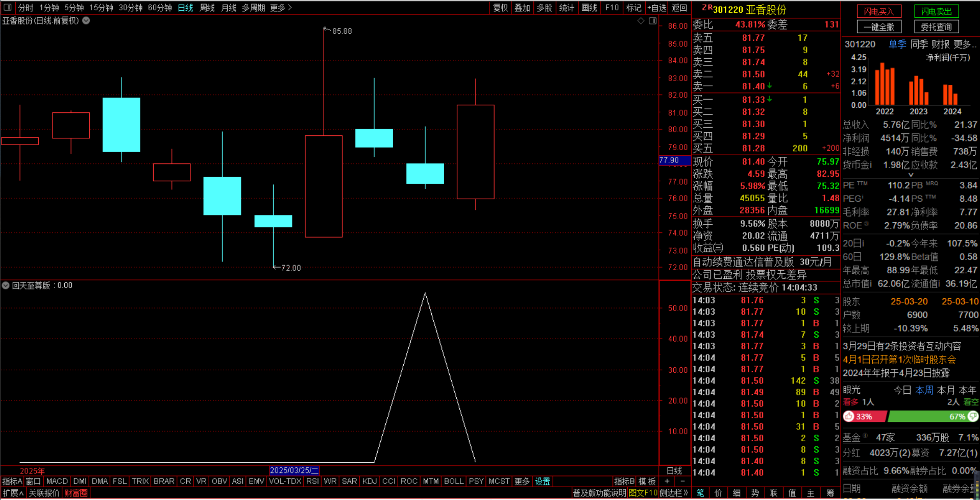Click the diamond marker icon above chart

641,21
